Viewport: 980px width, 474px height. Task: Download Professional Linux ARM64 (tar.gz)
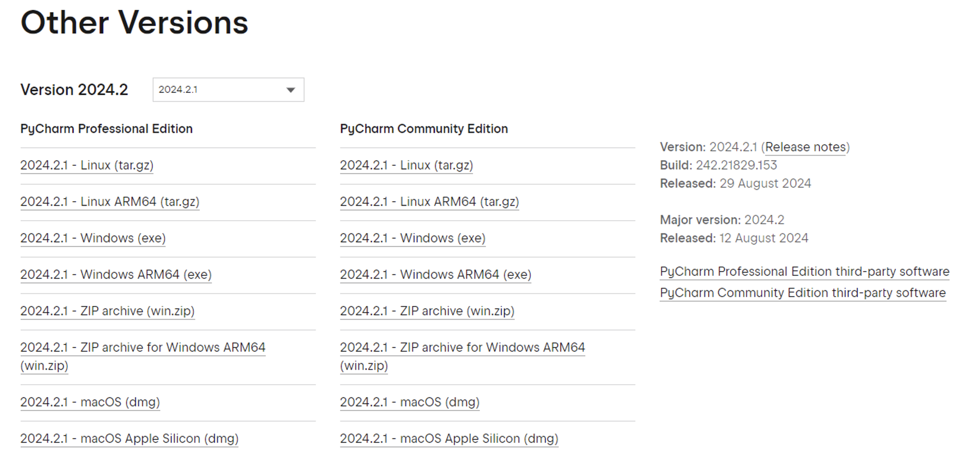110,202
